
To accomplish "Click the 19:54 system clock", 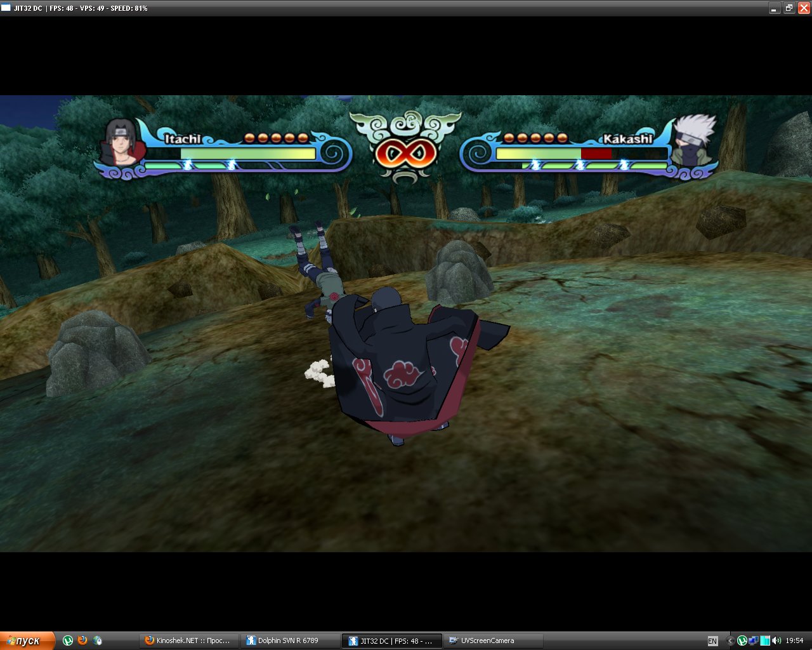I will [x=794, y=641].
